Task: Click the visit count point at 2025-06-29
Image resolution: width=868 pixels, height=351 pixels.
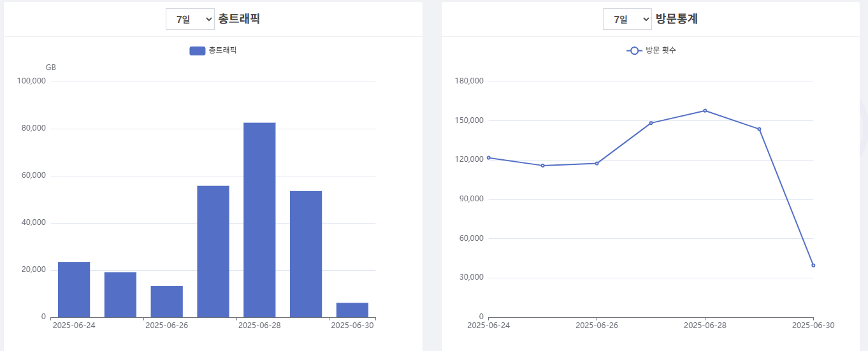Action: (x=759, y=129)
